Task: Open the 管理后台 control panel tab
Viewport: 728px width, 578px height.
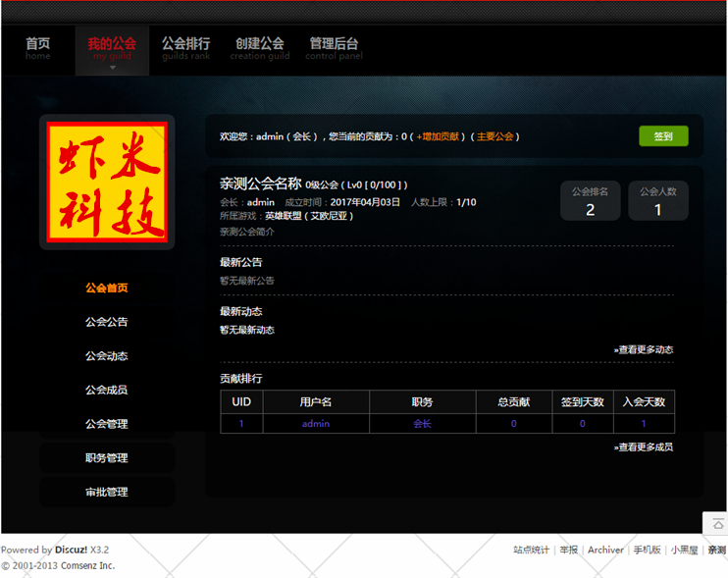Action: pyautogui.click(x=334, y=49)
